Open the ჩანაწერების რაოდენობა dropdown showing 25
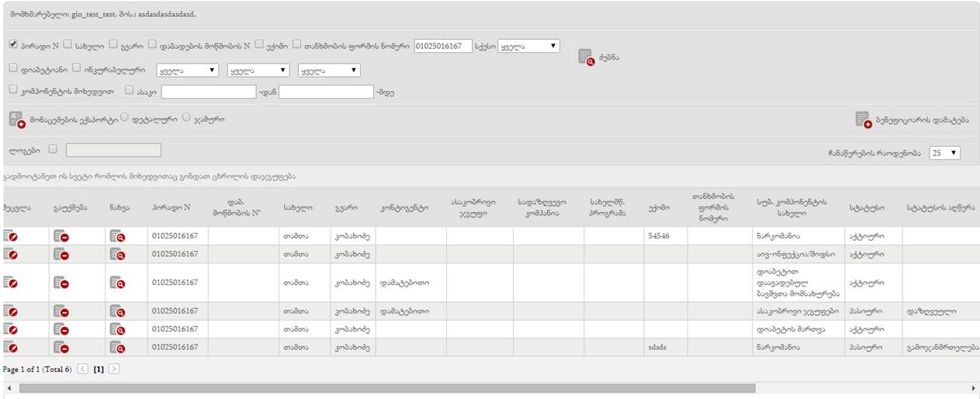The width and height of the screenshot is (980, 399). pos(944,153)
